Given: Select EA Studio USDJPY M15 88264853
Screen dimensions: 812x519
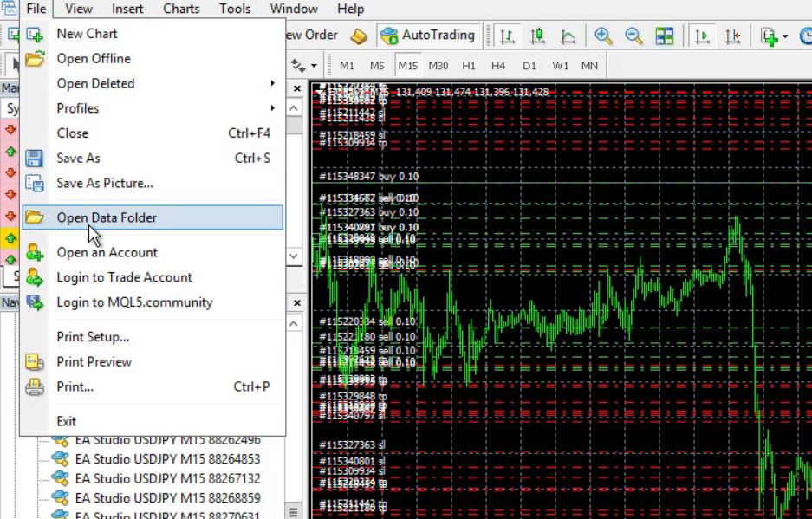Looking at the screenshot, I should point(167,459).
